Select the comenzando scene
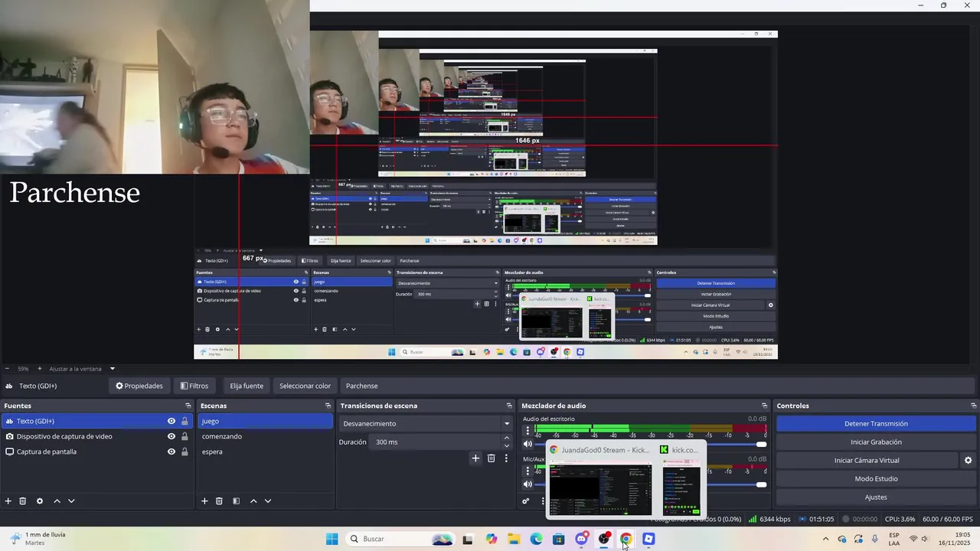Image resolution: width=980 pixels, height=551 pixels. click(265, 436)
